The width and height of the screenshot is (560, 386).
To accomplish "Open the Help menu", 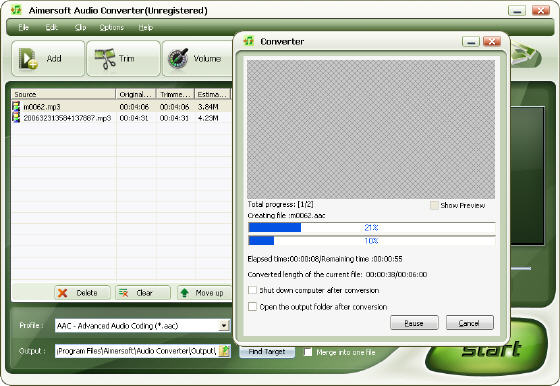I will pos(145,27).
